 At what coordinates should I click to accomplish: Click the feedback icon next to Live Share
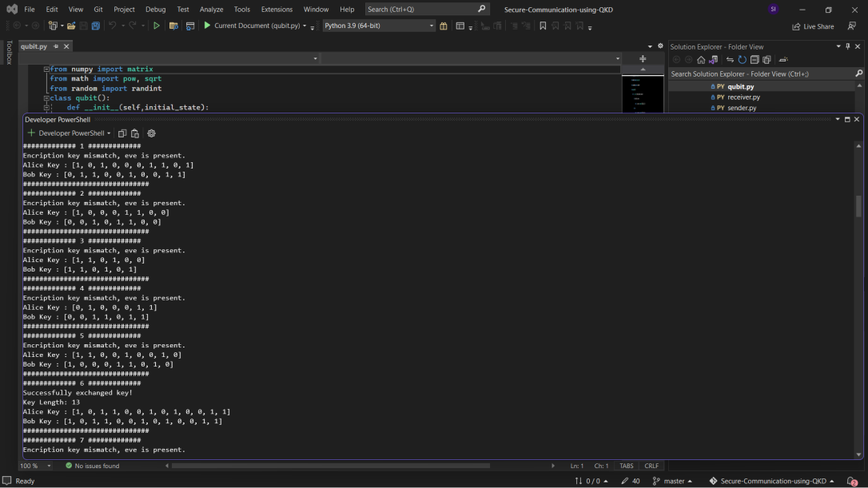click(x=851, y=26)
